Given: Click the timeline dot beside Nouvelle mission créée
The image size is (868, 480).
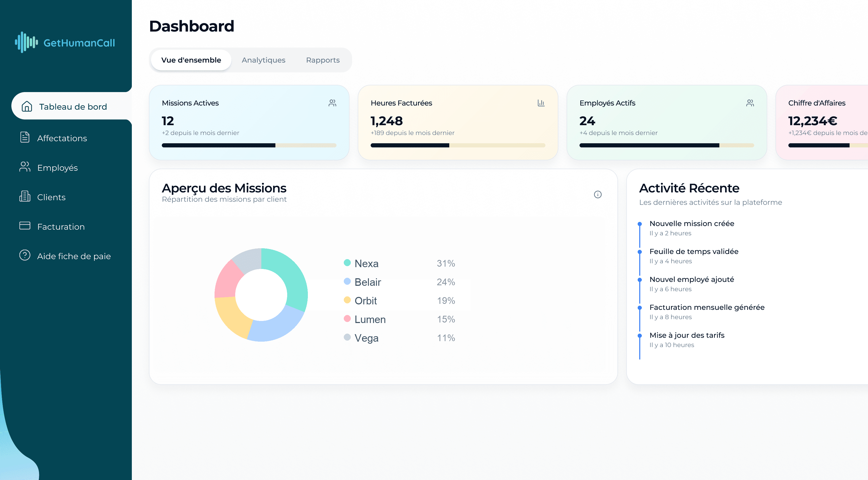Looking at the screenshot, I should pyautogui.click(x=639, y=224).
